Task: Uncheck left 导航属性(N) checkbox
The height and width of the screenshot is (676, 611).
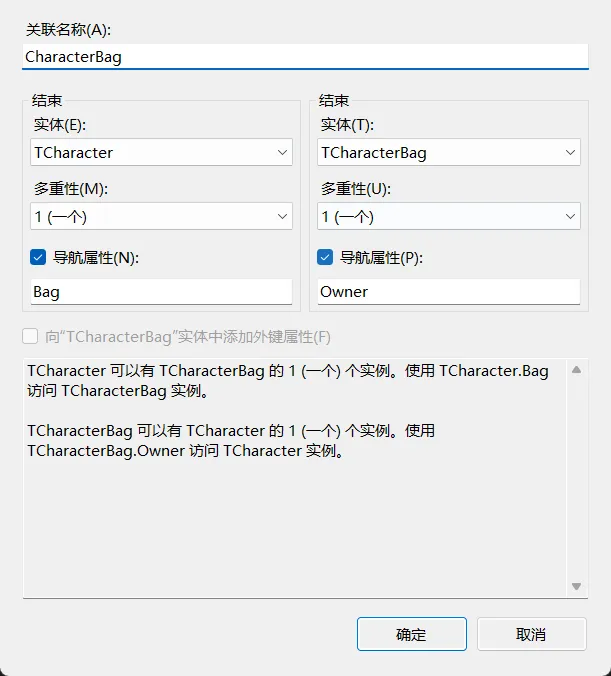Action: [38, 257]
